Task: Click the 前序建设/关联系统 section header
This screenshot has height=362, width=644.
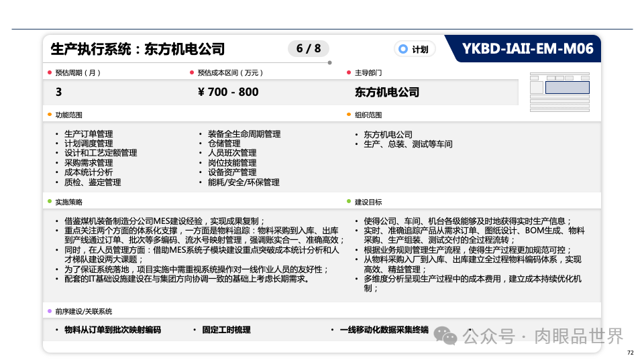Action: pyautogui.click(x=83, y=312)
